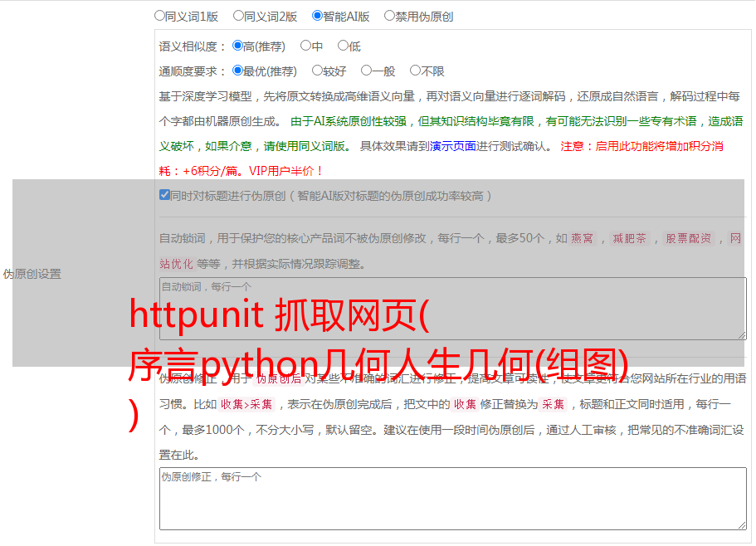Set 通顺度要求 to 一般
This screenshot has height=546, width=756.
click(367, 71)
